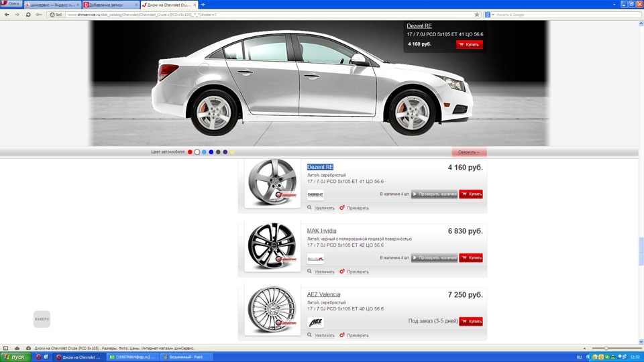Click the Opera Turbo icon in status bar
This screenshot has width=644, height=362.
pyautogui.click(x=28, y=348)
